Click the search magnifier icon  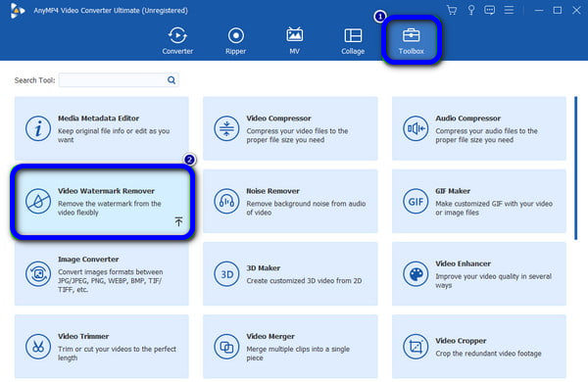tap(171, 80)
